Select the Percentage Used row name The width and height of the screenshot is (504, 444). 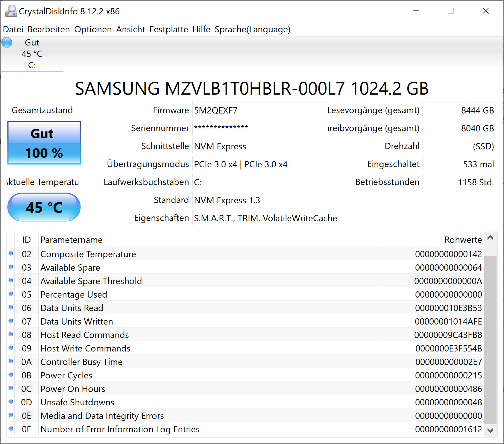[x=74, y=295]
